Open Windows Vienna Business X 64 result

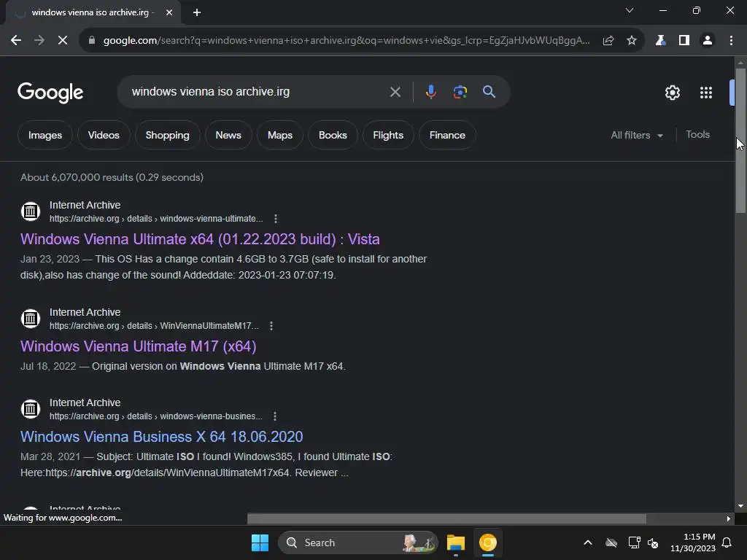point(161,437)
